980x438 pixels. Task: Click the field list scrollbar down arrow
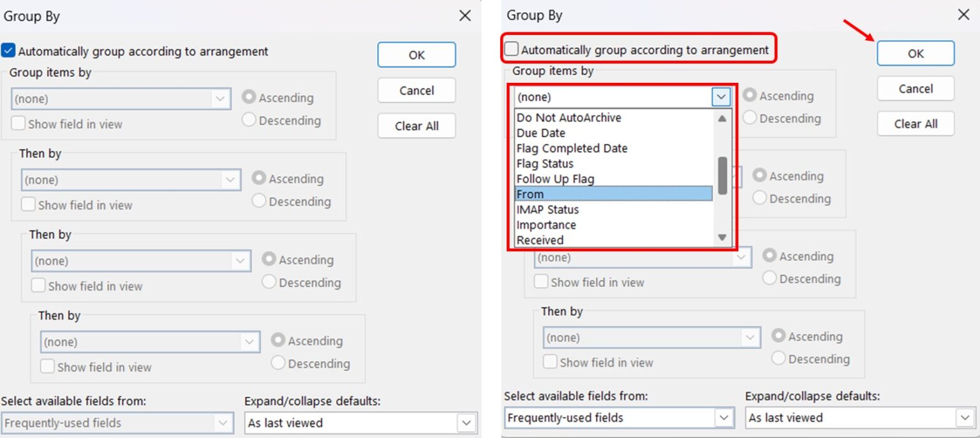pyautogui.click(x=722, y=238)
